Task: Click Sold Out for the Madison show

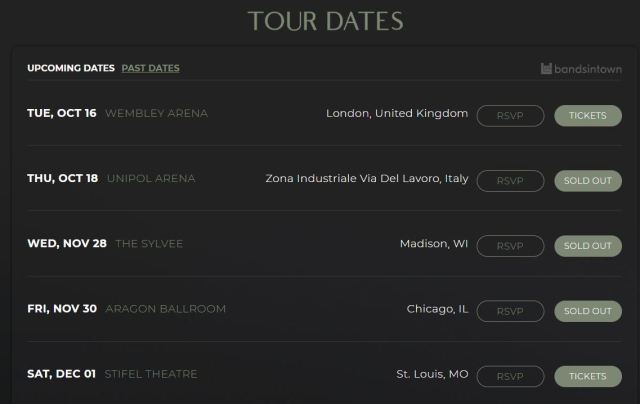Action: coord(587,245)
